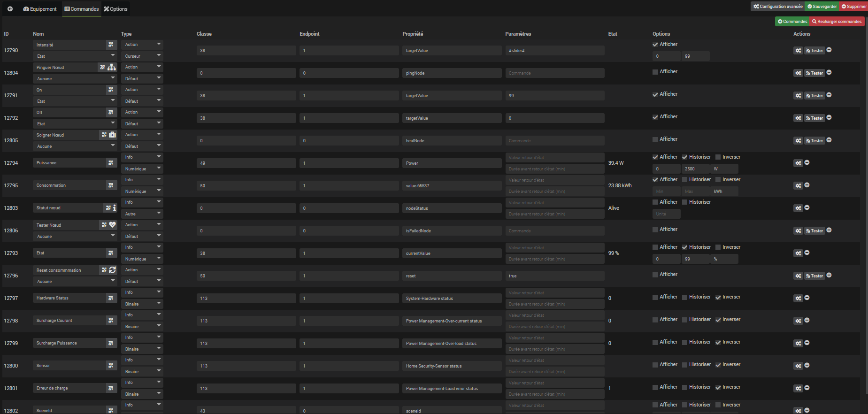Click the green Commandes add button
Viewport: 868px width, 414px height.
coord(792,22)
